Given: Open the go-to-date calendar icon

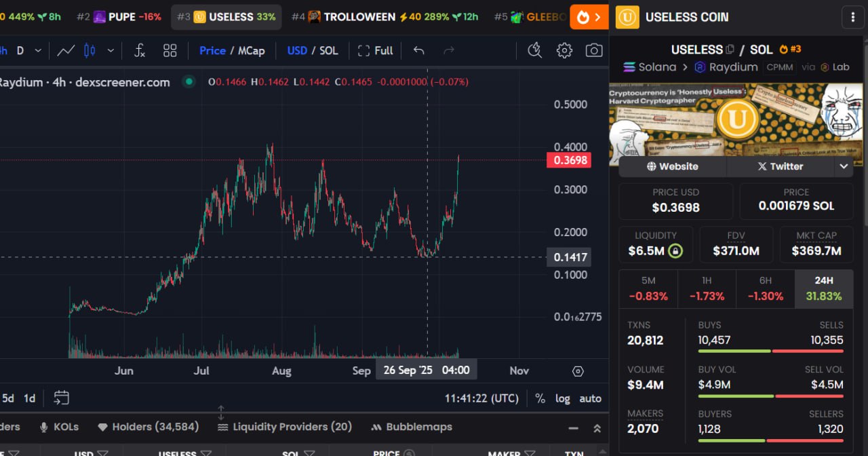Looking at the screenshot, I should (x=62, y=398).
